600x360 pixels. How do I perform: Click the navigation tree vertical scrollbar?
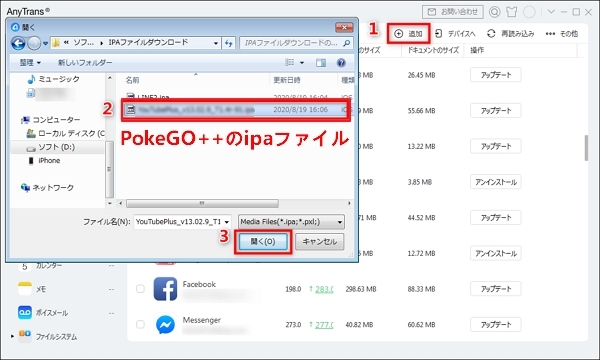109,168
